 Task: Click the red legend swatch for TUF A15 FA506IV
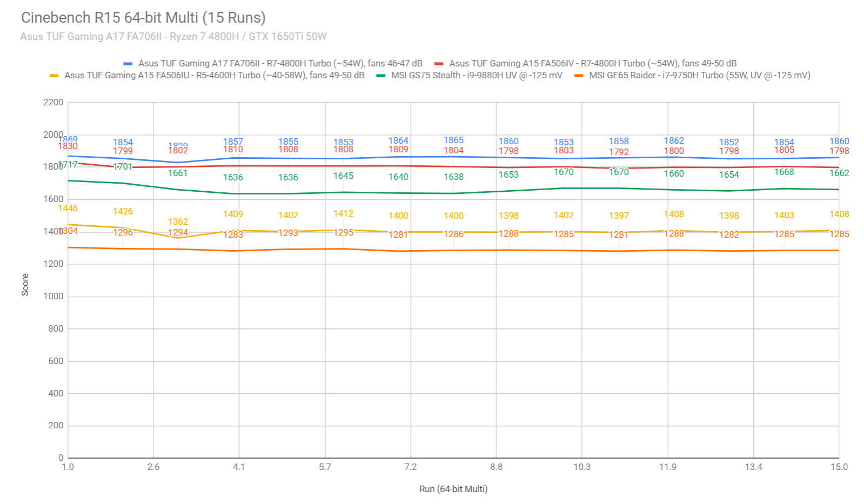click(439, 64)
